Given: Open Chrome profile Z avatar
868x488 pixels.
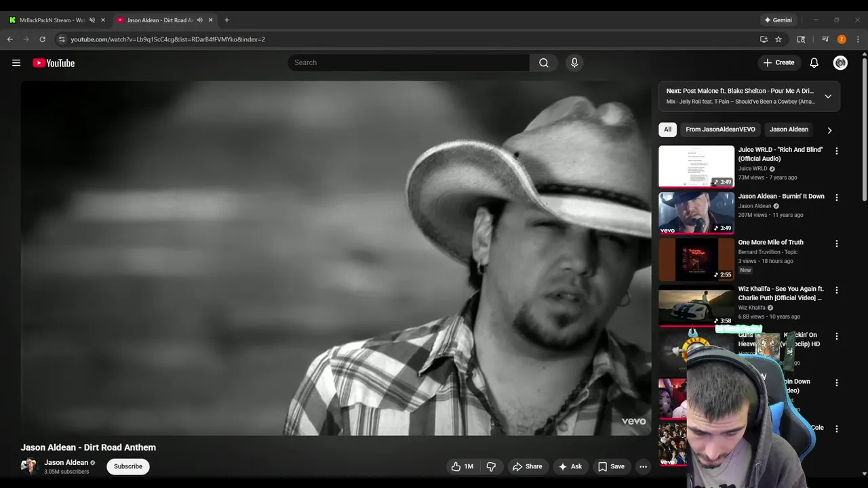Looking at the screenshot, I should point(842,39).
